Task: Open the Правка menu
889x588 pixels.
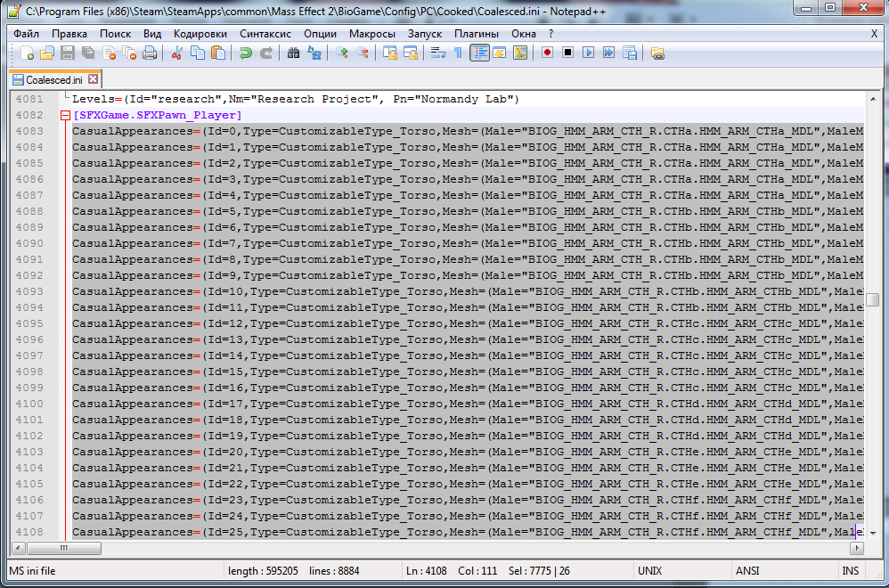Action: click(69, 34)
